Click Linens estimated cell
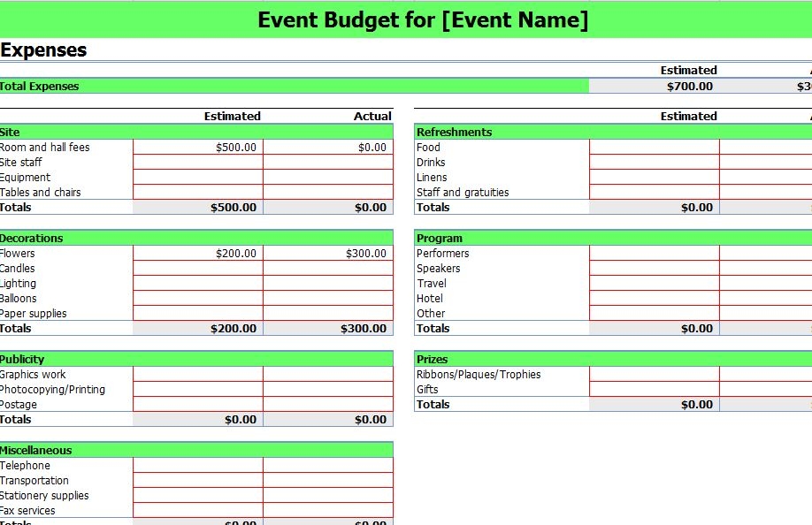This screenshot has width=812, height=525. 654,177
